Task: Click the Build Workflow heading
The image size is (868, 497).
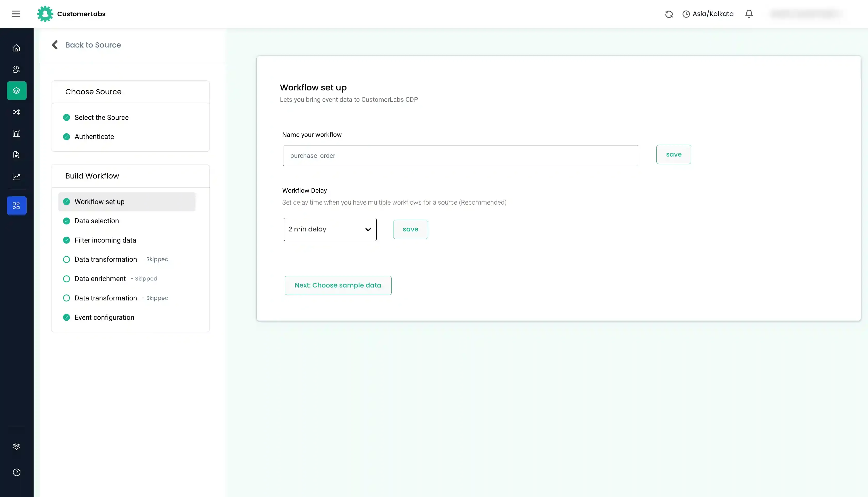Action: (92, 176)
